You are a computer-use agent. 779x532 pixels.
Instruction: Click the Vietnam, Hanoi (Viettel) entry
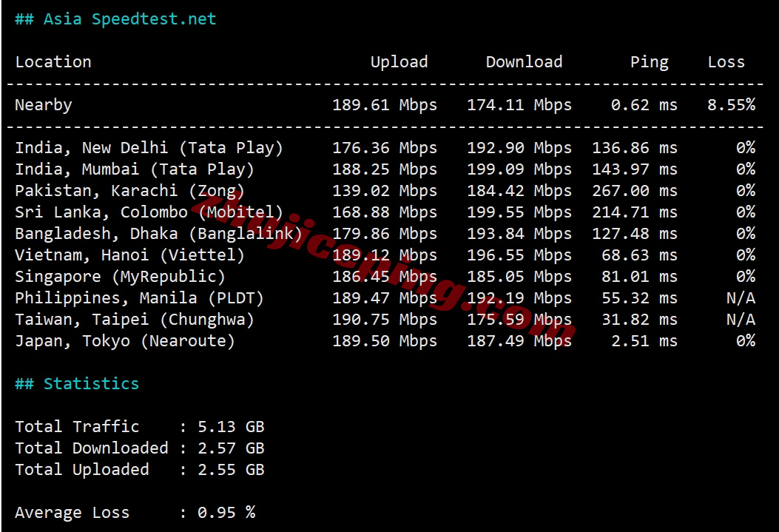point(129,255)
